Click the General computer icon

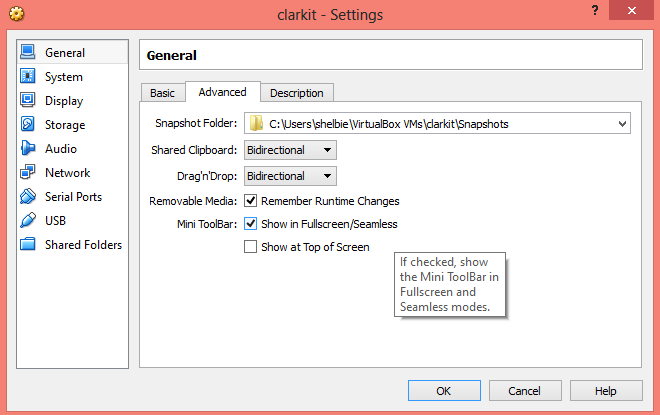point(28,52)
